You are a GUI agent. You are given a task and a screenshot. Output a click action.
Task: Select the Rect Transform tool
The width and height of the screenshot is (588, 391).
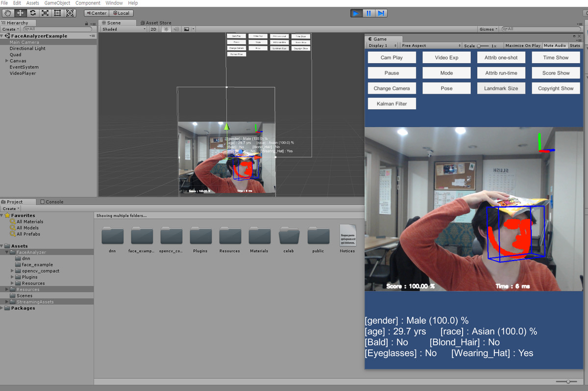[x=57, y=13]
